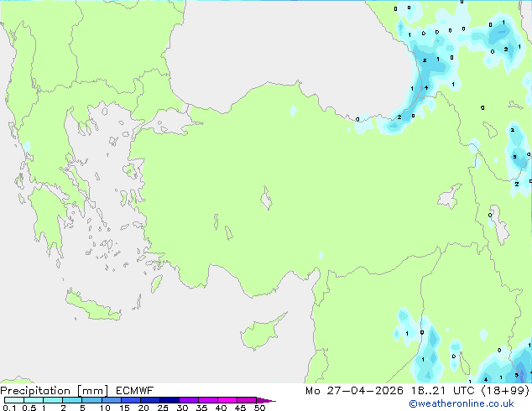Click the 0.1–0.5 mm lightest legend swatch
Screen dimensions: 532x411
coord(14,400)
